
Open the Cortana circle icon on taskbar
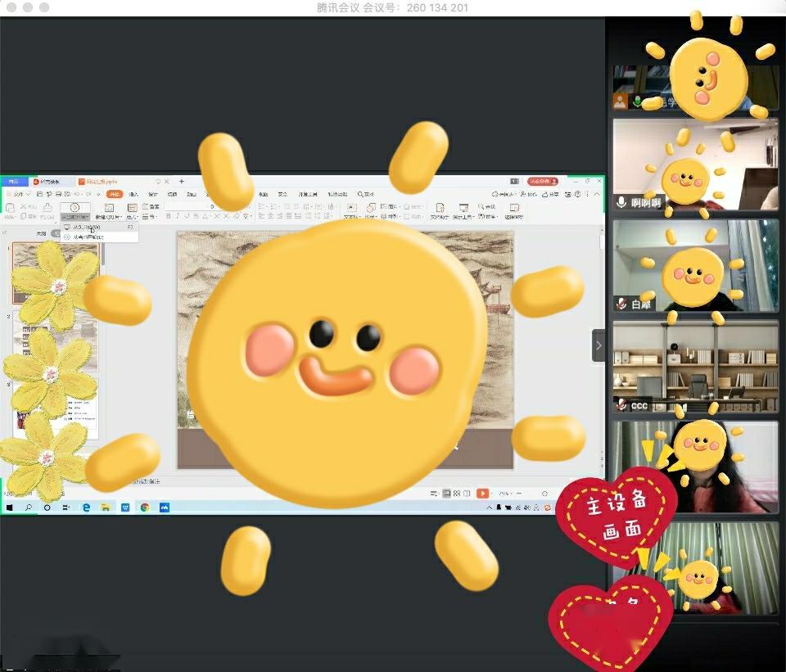[x=47, y=507]
